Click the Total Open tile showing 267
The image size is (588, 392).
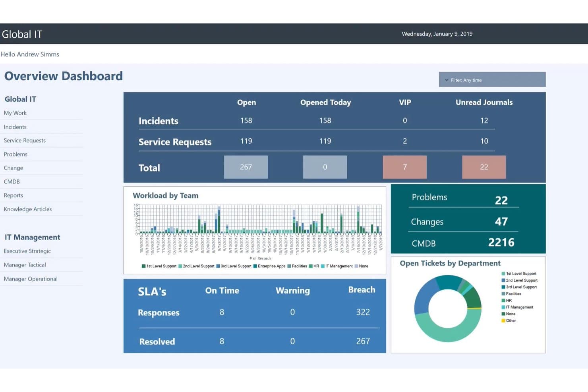coord(246,167)
